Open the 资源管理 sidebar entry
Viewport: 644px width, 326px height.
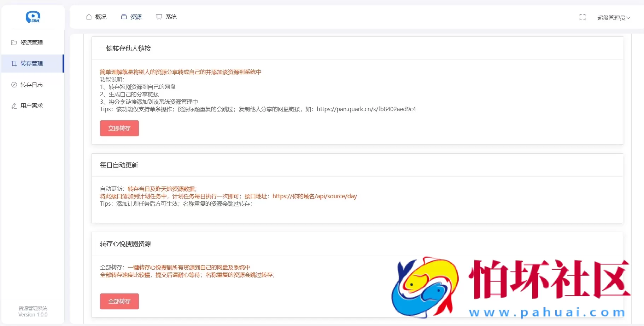(x=31, y=42)
